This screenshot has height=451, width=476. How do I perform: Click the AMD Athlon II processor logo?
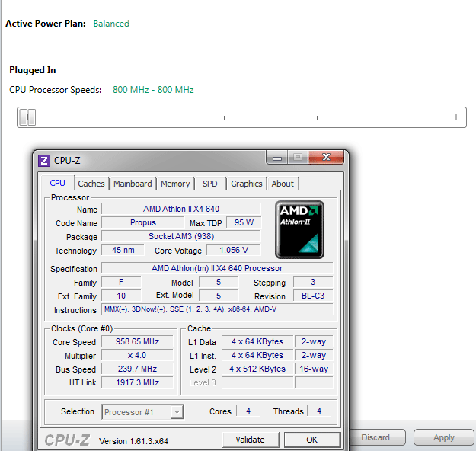(299, 229)
